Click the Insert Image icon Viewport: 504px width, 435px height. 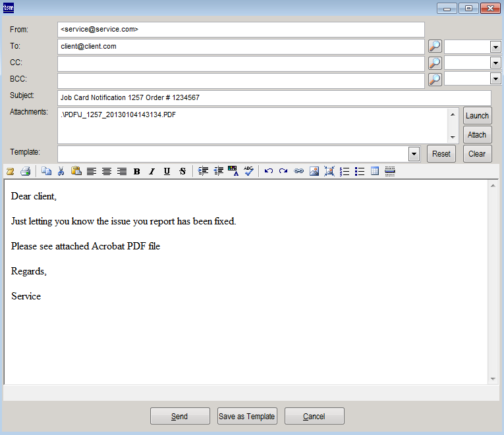314,171
